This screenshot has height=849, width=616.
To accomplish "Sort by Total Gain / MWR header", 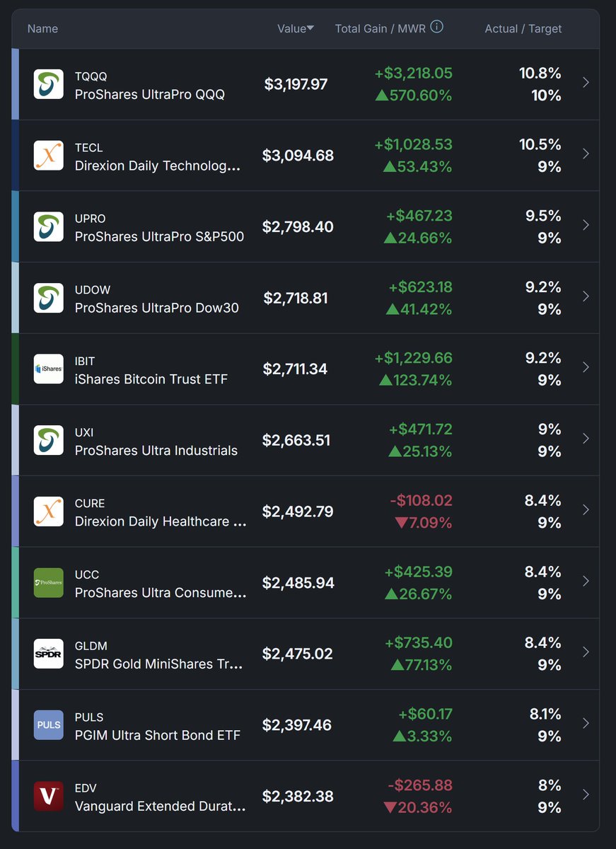I will point(381,28).
